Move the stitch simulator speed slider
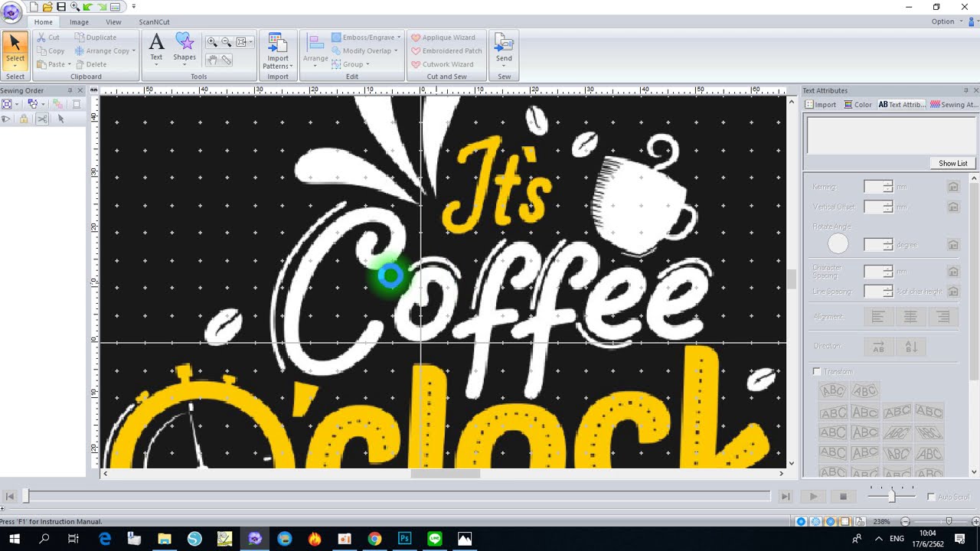The width and height of the screenshot is (980, 551). click(x=891, y=496)
